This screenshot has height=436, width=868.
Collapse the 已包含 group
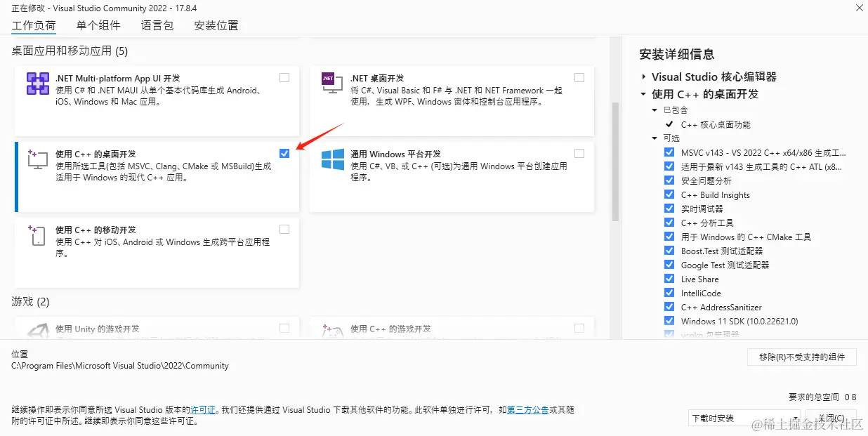655,110
